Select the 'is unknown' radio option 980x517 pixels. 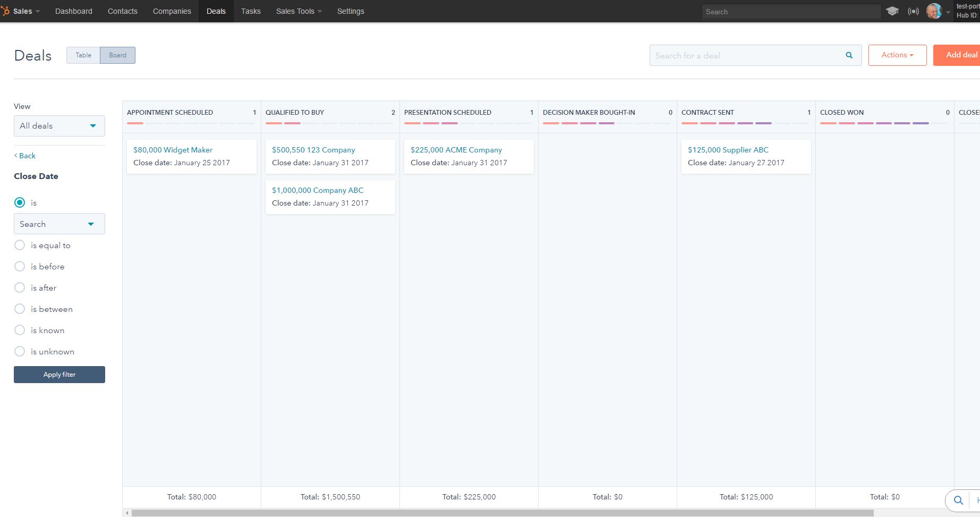pos(20,351)
